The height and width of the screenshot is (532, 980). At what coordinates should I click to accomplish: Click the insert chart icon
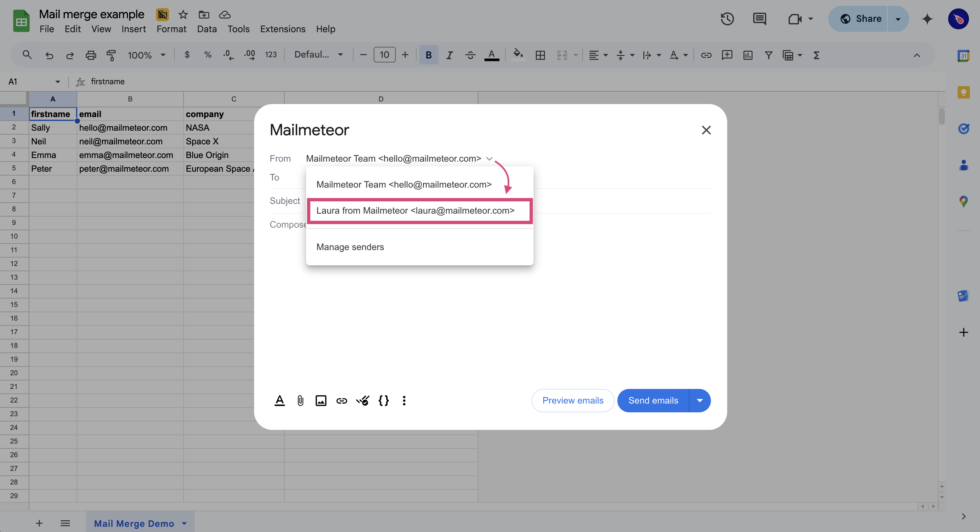(748, 55)
